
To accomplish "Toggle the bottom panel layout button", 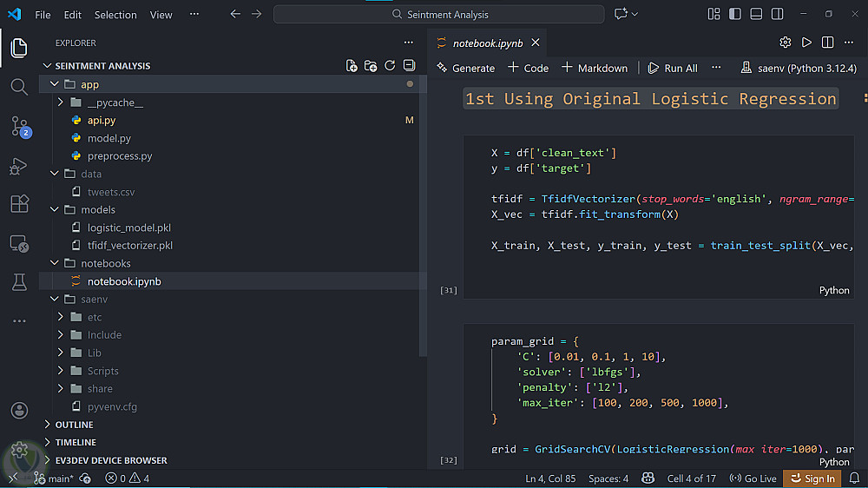I will tap(756, 15).
